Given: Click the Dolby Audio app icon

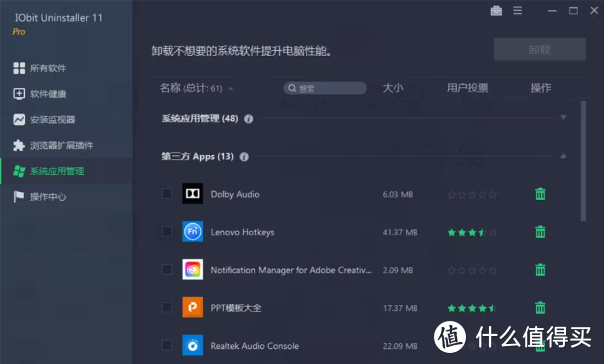Looking at the screenshot, I should (193, 193).
